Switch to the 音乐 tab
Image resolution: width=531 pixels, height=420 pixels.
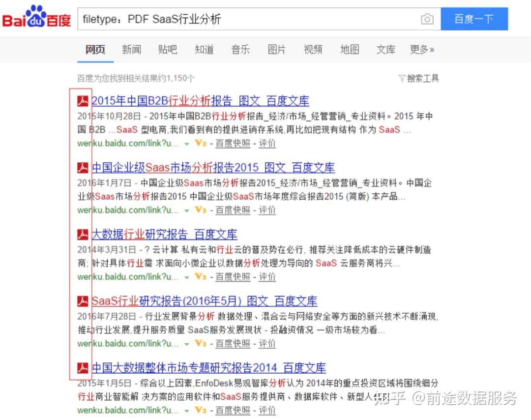240,50
